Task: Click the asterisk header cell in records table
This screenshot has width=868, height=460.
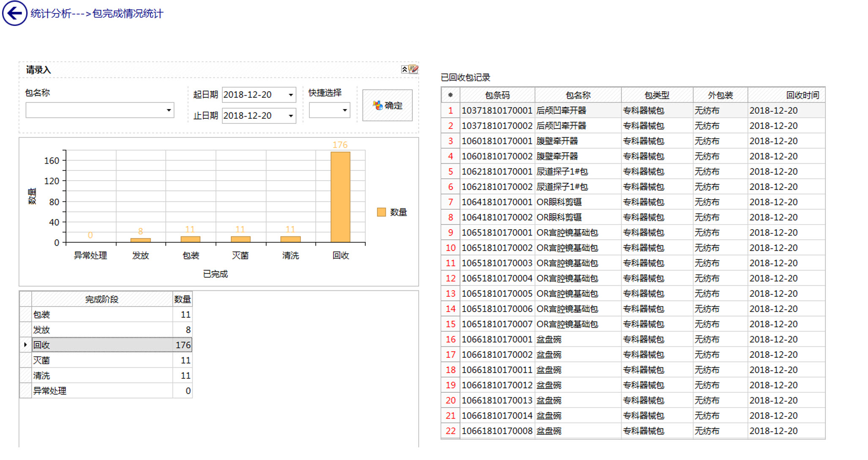Action: (450, 95)
